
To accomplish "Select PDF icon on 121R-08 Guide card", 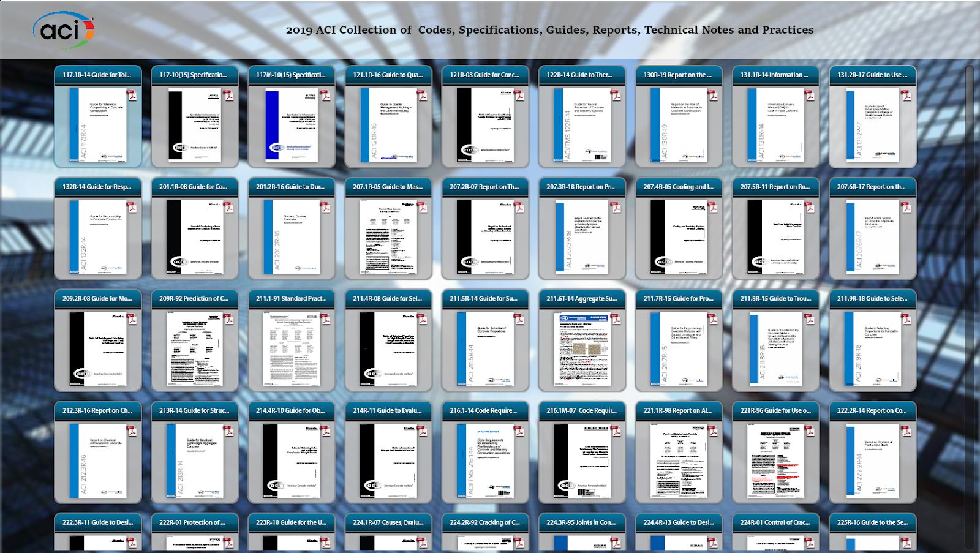I will [x=519, y=95].
